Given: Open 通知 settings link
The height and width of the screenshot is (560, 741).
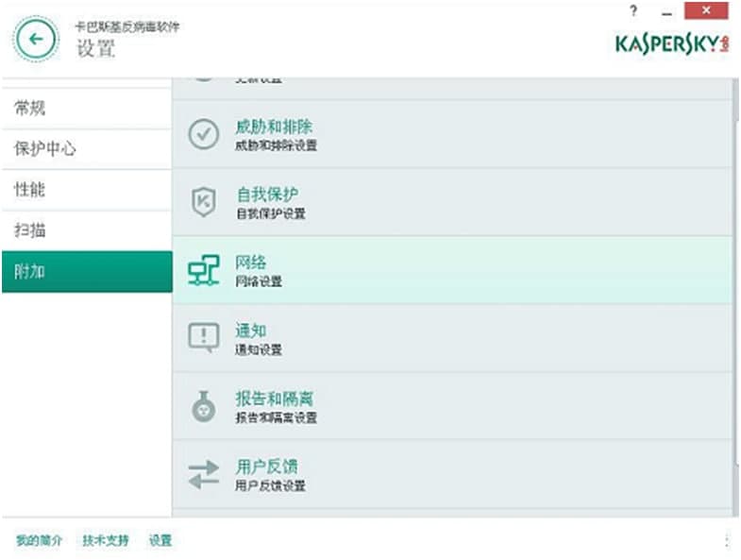Looking at the screenshot, I should 251,331.
